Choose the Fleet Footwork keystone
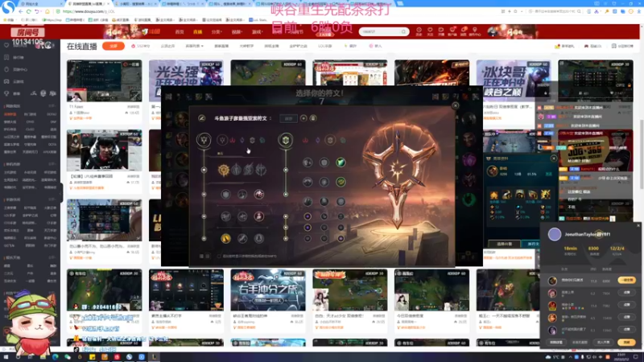This screenshot has width=644, height=362. tap(249, 170)
